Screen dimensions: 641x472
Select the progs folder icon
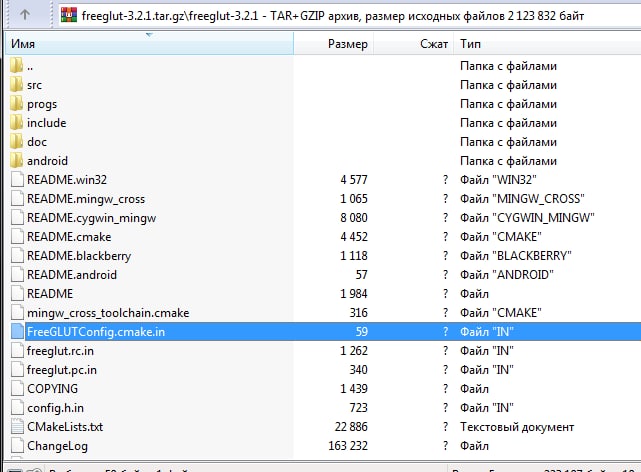16,104
